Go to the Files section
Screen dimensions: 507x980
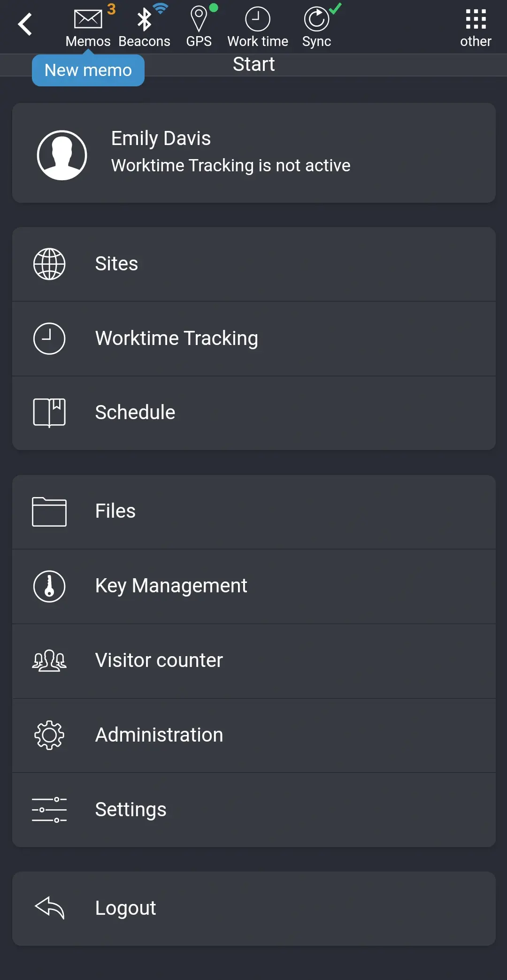click(253, 511)
